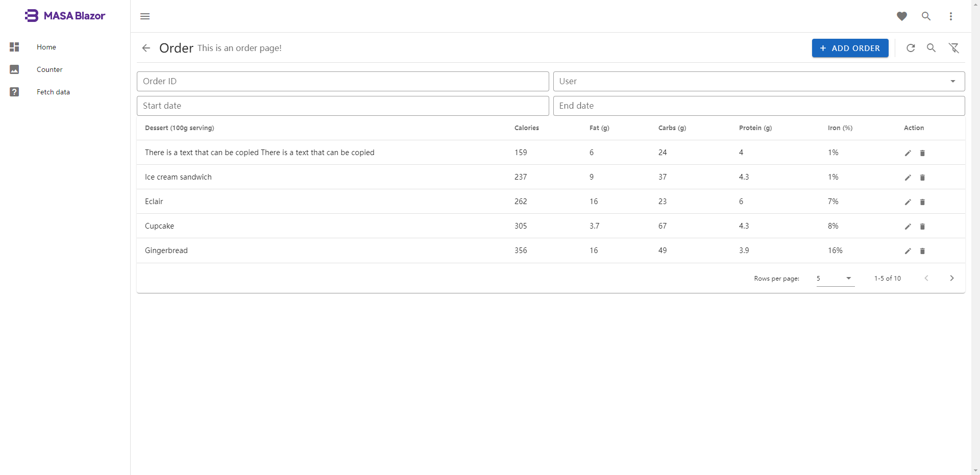Click the Fetch data question mark icon
This screenshot has width=980, height=475.
(x=14, y=92)
